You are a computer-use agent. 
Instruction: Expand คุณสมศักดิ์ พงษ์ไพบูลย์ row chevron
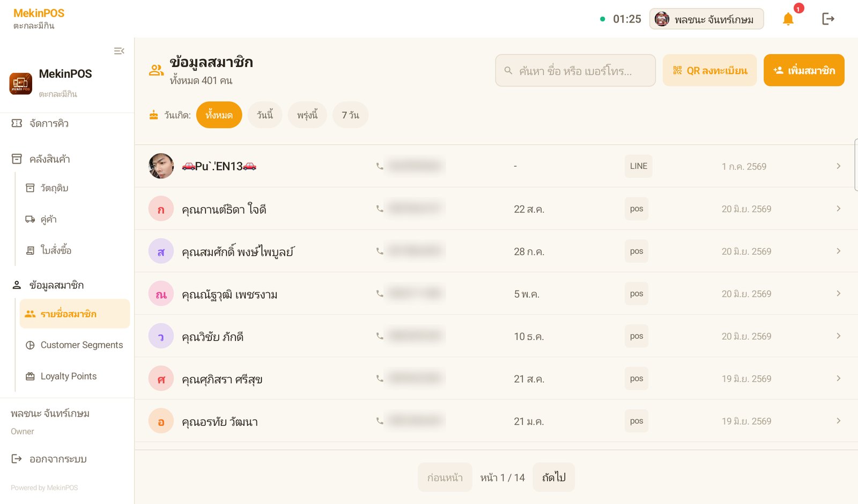pos(838,251)
